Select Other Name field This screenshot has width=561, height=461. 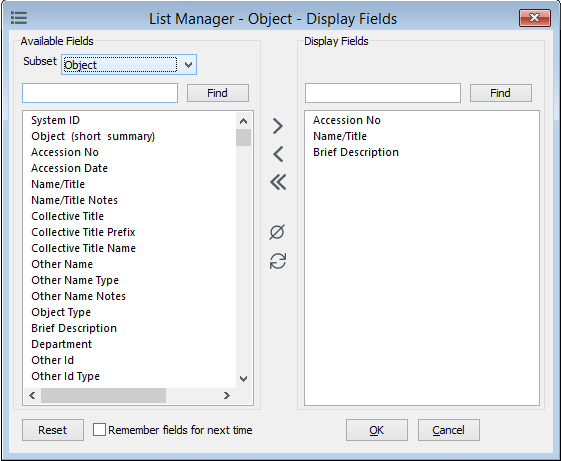(62, 264)
